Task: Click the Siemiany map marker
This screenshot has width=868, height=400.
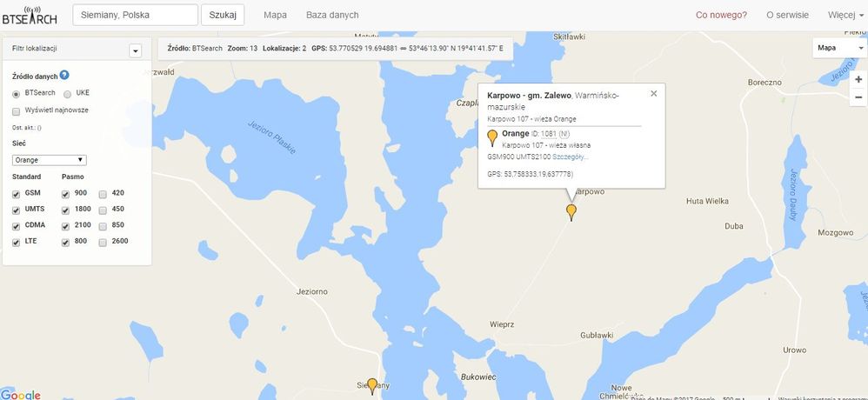Action: 372,385
